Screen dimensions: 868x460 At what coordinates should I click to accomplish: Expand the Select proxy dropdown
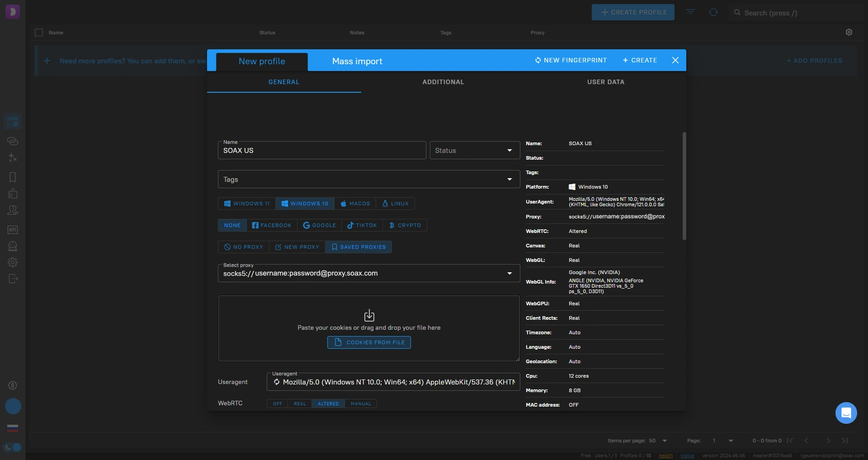pos(509,273)
